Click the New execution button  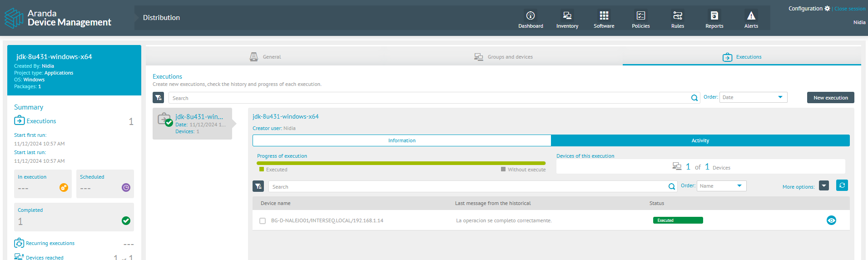tap(830, 98)
